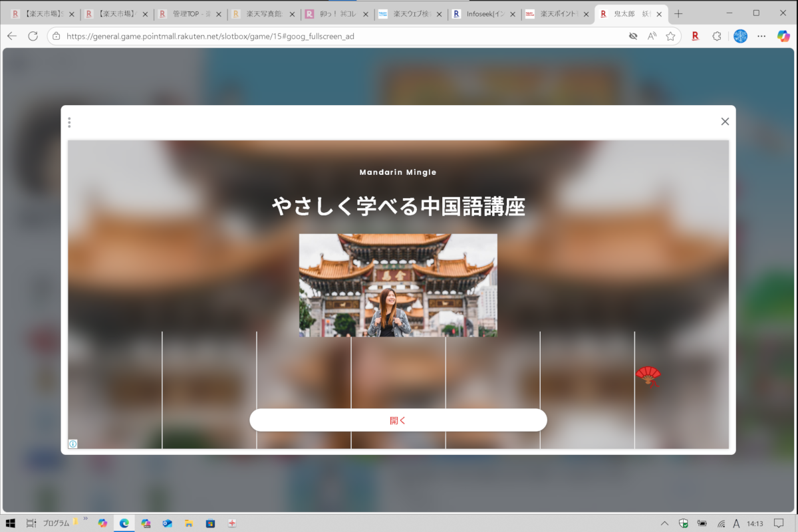Open File Explorer from the taskbar
This screenshot has height=532, width=798.
[x=188, y=523]
